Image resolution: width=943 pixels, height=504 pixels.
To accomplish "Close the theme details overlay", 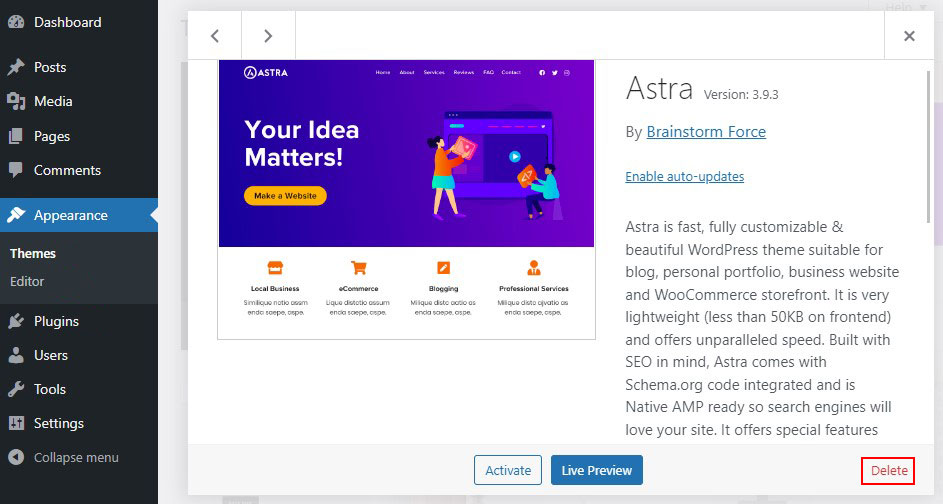I will tap(909, 35).
